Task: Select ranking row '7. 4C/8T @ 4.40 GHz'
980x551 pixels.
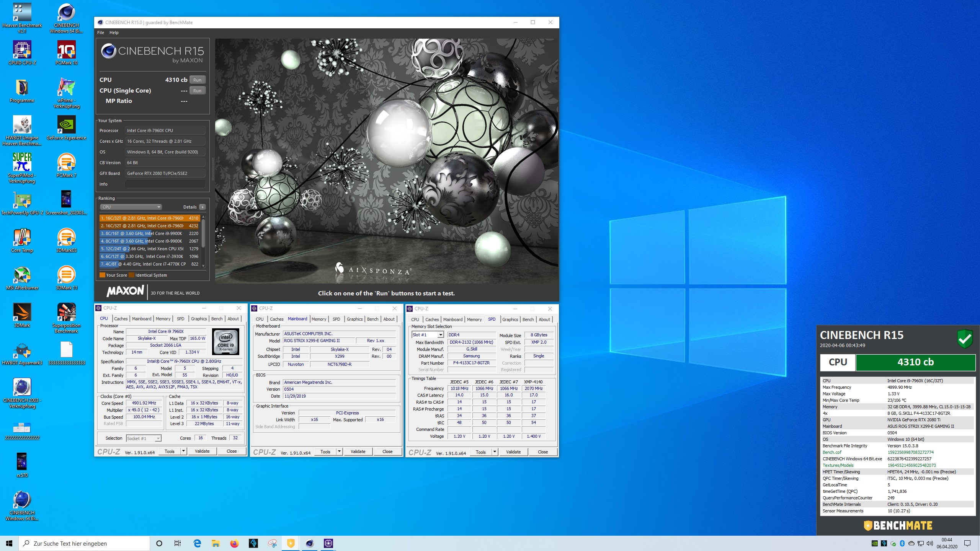Action: click(x=150, y=264)
